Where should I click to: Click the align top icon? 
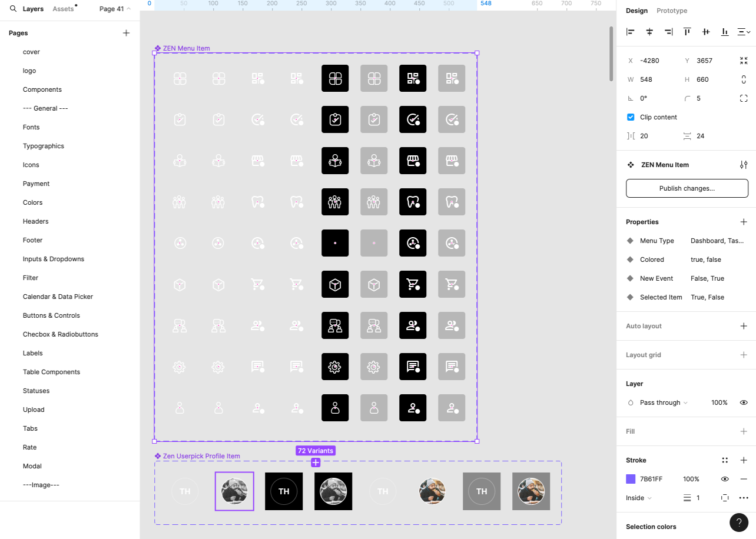pos(687,32)
